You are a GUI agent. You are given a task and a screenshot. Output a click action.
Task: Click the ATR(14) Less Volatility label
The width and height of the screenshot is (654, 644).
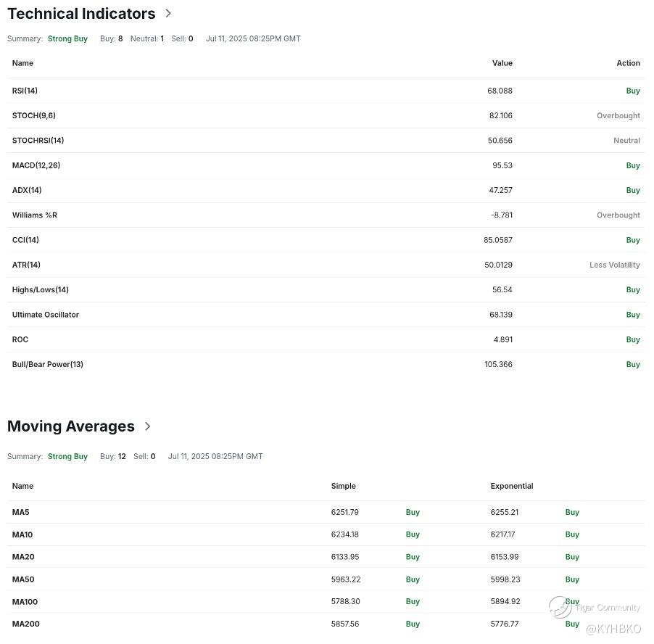pos(614,265)
